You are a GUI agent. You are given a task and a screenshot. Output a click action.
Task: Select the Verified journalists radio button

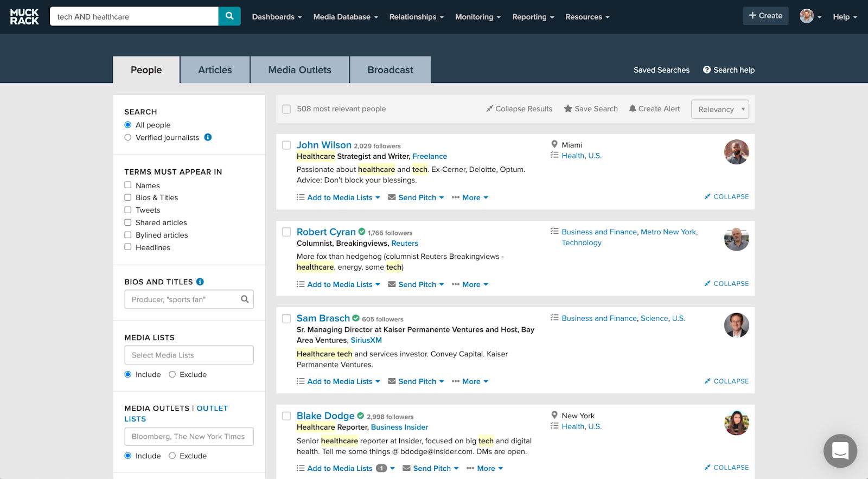128,137
